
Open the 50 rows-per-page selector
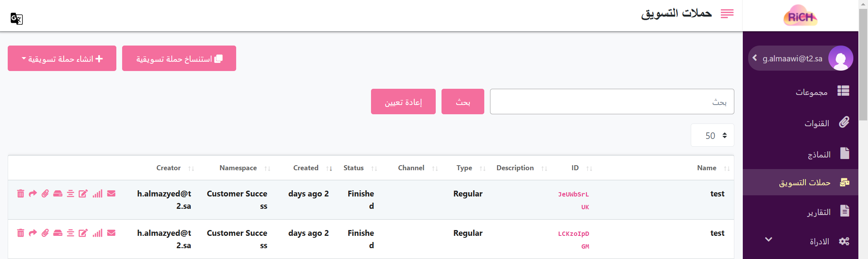point(712,135)
